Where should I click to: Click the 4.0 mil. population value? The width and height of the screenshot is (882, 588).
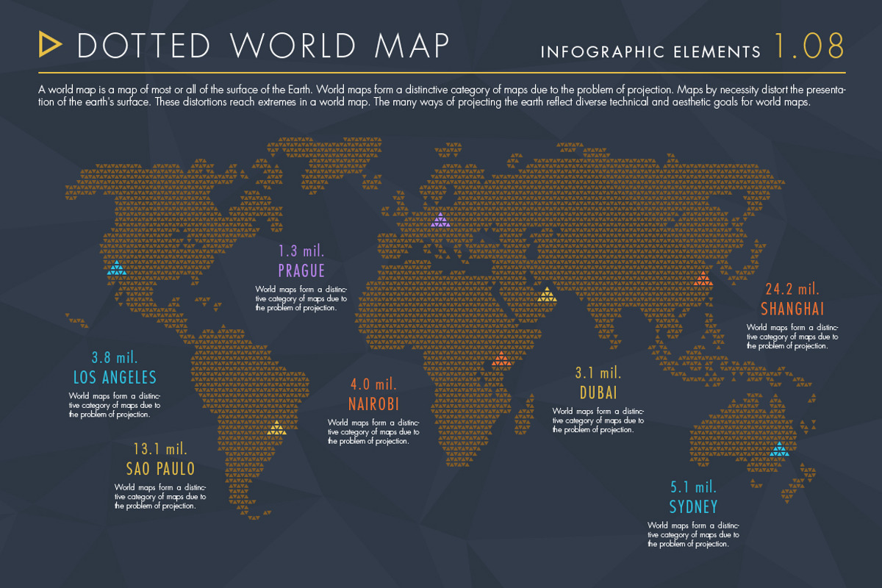(x=373, y=384)
